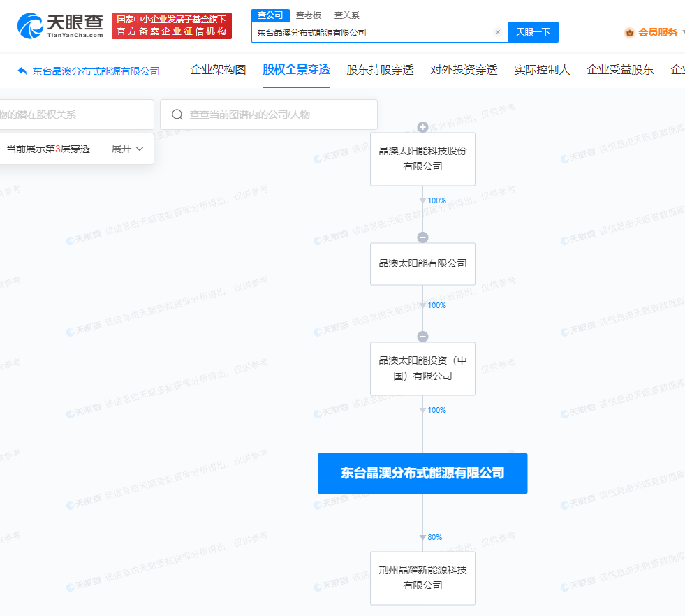This screenshot has width=685, height=616.
Task: Expand the 展开 penetration level dropdown
Action: pos(128,149)
